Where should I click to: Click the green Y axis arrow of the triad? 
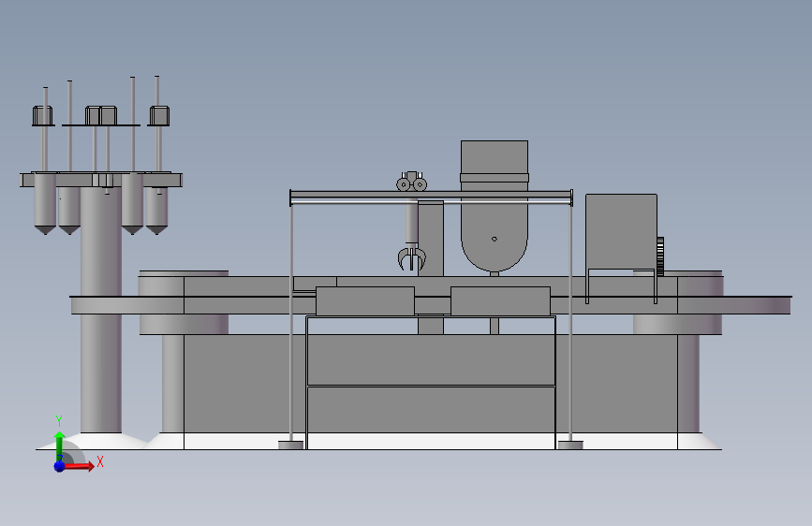[x=59, y=445]
